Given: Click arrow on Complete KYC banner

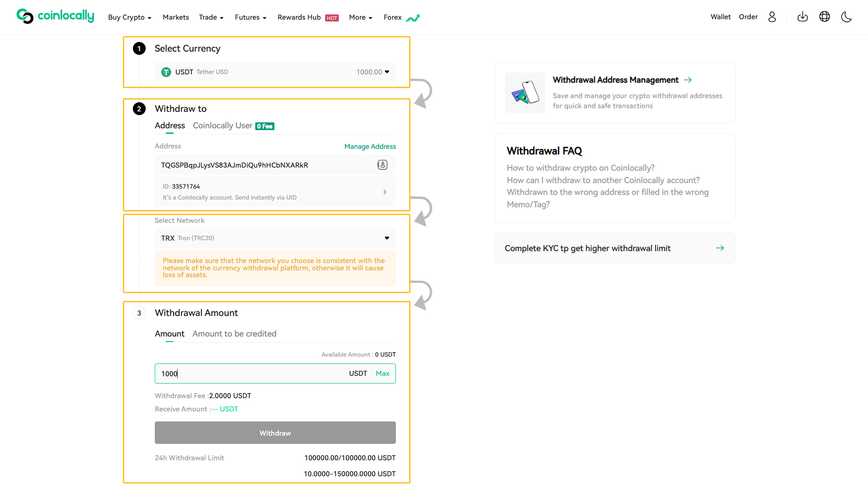Looking at the screenshot, I should (720, 248).
